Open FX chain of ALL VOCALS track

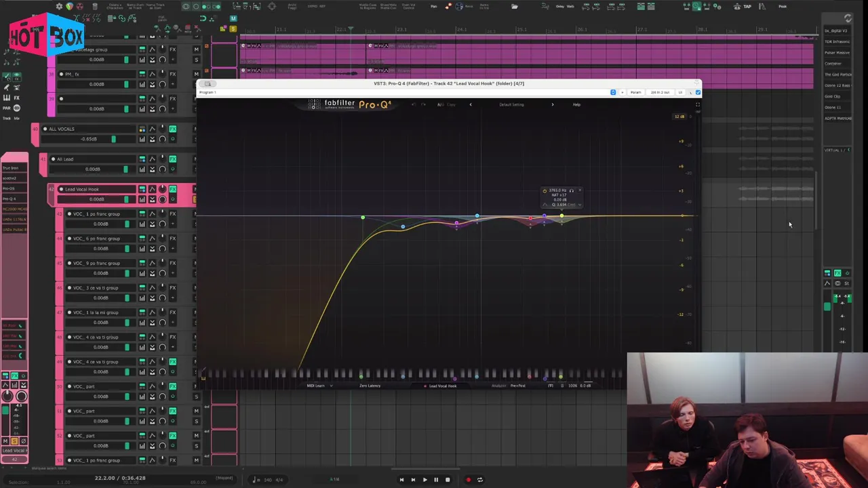tap(173, 129)
